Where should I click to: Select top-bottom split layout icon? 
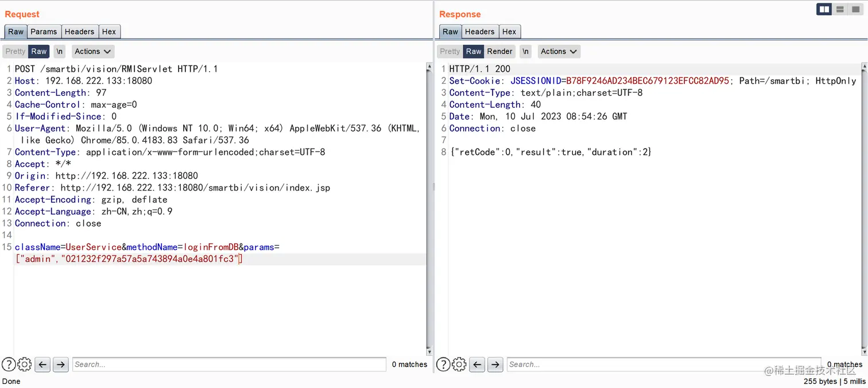840,9
